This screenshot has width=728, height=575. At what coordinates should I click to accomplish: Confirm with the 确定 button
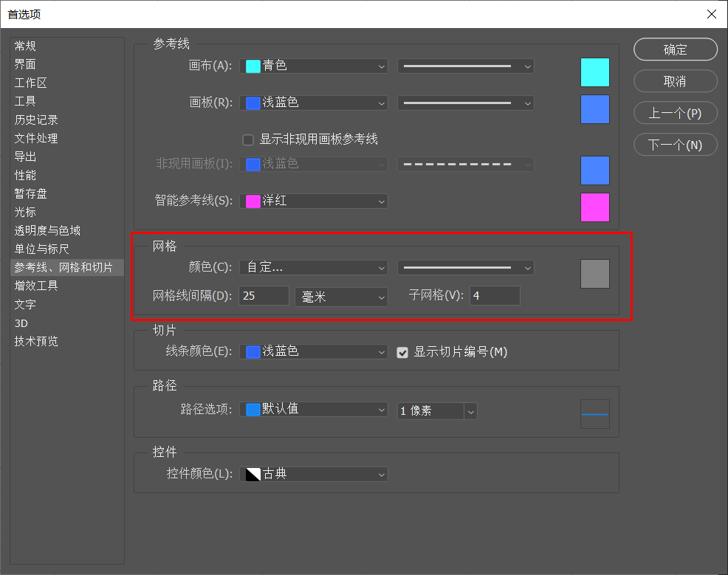[675, 49]
